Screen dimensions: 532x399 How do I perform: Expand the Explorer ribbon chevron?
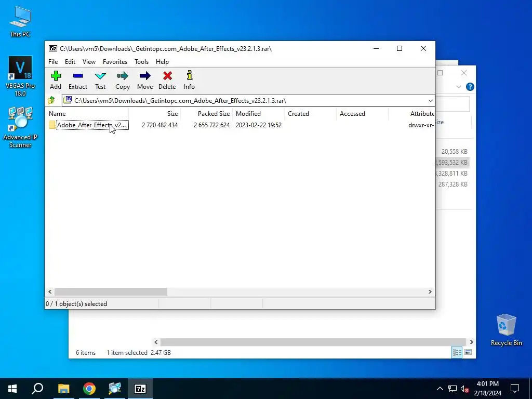[458, 87]
